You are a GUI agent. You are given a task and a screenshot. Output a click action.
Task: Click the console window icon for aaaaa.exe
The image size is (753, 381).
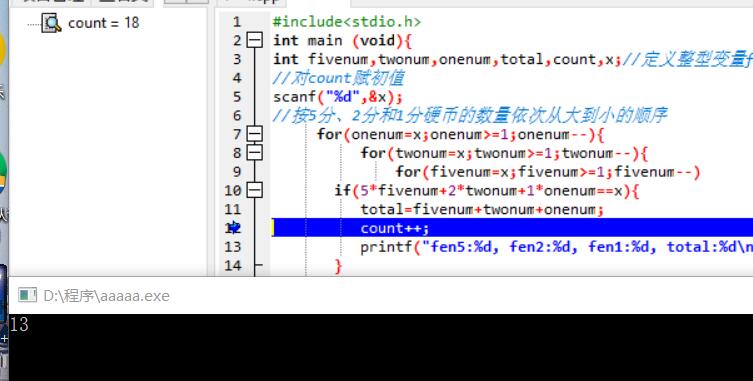(x=27, y=295)
